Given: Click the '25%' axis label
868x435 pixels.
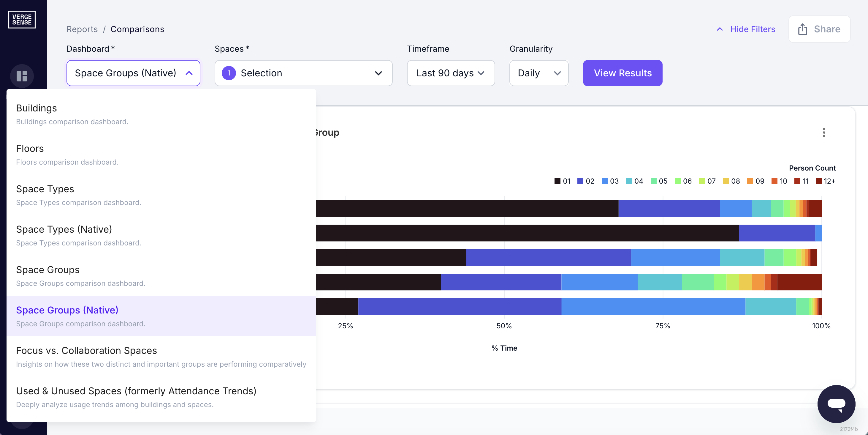Looking at the screenshot, I should click(x=345, y=326).
